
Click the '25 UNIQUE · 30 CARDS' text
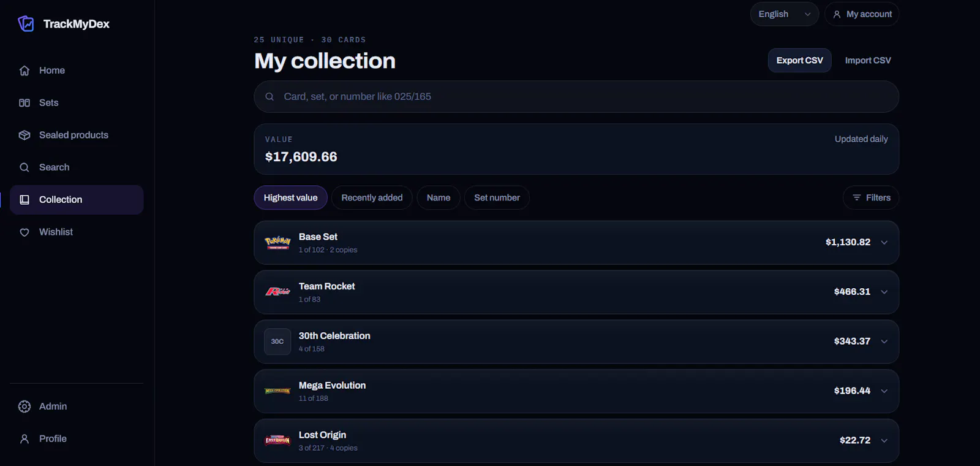tap(310, 40)
